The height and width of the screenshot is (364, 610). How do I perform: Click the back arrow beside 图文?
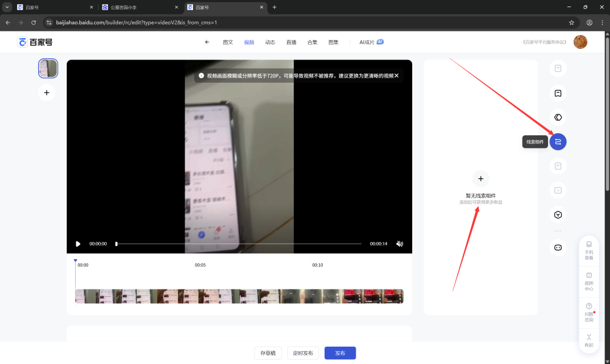click(207, 42)
